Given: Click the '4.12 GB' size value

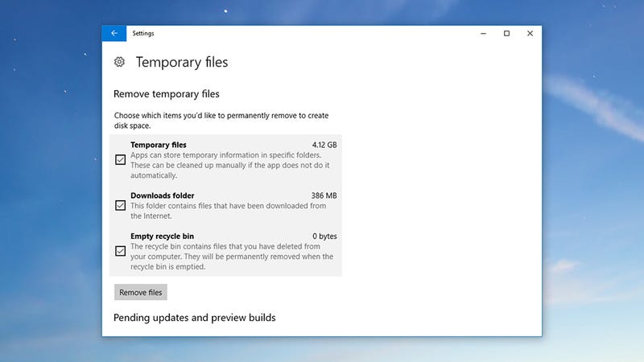Looking at the screenshot, I should click(x=324, y=145).
